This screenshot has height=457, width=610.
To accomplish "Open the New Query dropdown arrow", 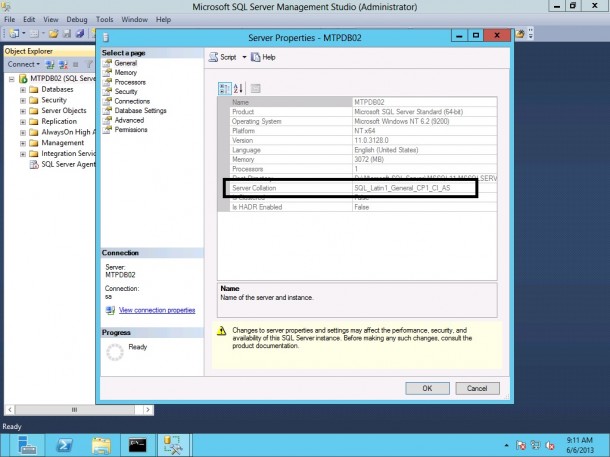I will coord(24,33).
